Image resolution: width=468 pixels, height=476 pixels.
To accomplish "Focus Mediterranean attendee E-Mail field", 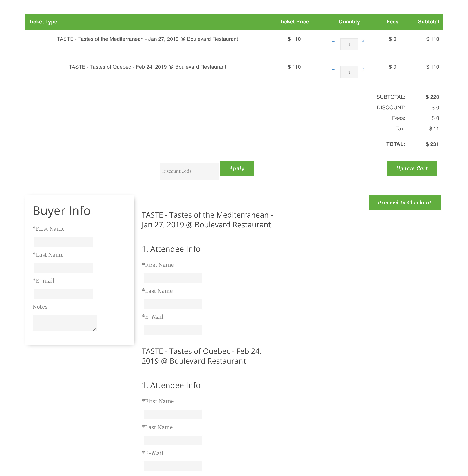I will (173, 330).
